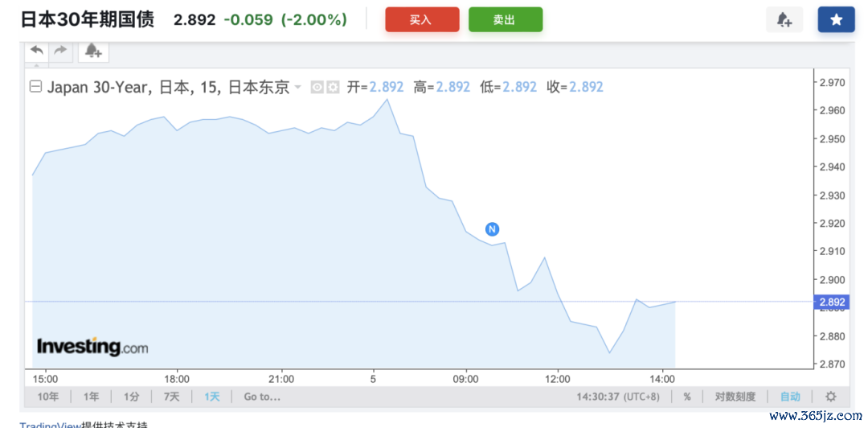This screenshot has height=428, width=868.
Task: Toggle 自动 auto scale
Action: 790,397
